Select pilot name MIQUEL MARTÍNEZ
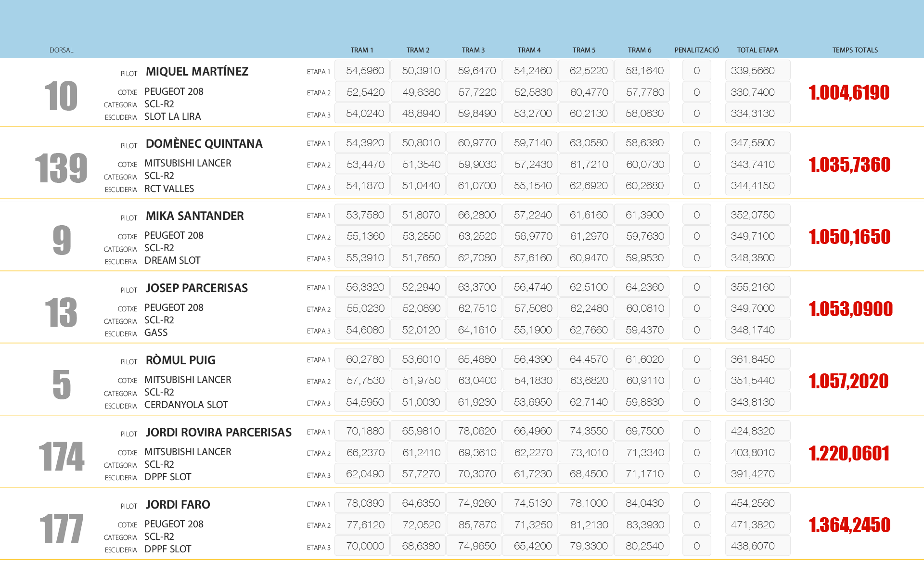This screenshot has width=924, height=562. [x=197, y=72]
